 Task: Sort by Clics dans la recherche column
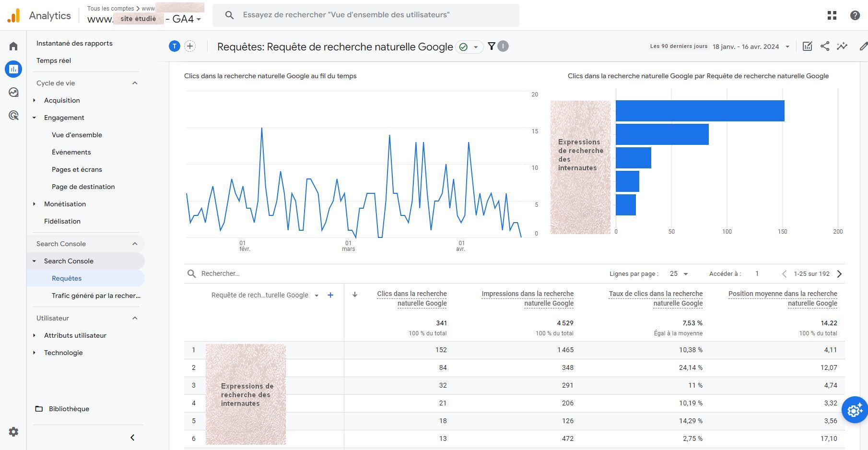pyautogui.click(x=412, y=298)
